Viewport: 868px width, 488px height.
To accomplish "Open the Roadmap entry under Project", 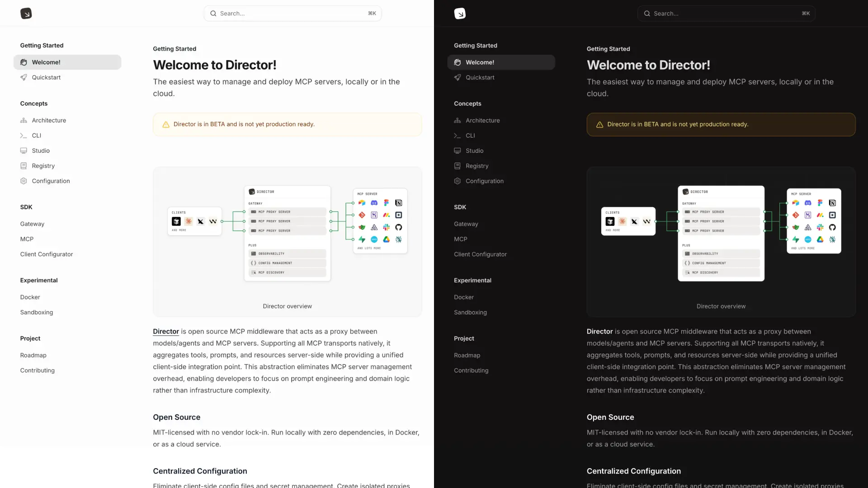I will (33, 355).
